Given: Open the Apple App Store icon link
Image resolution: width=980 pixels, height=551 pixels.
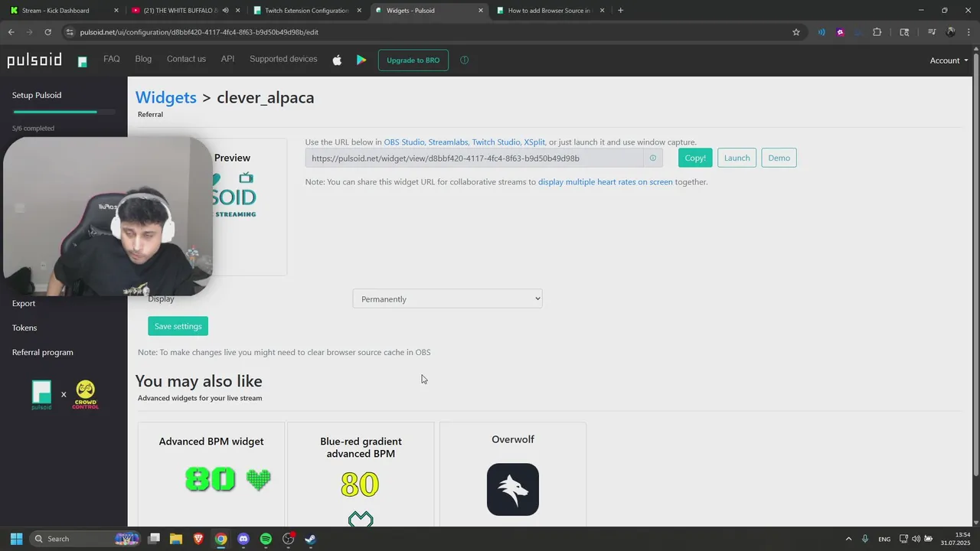Looking at the screenshot, I should click(337, 60).
